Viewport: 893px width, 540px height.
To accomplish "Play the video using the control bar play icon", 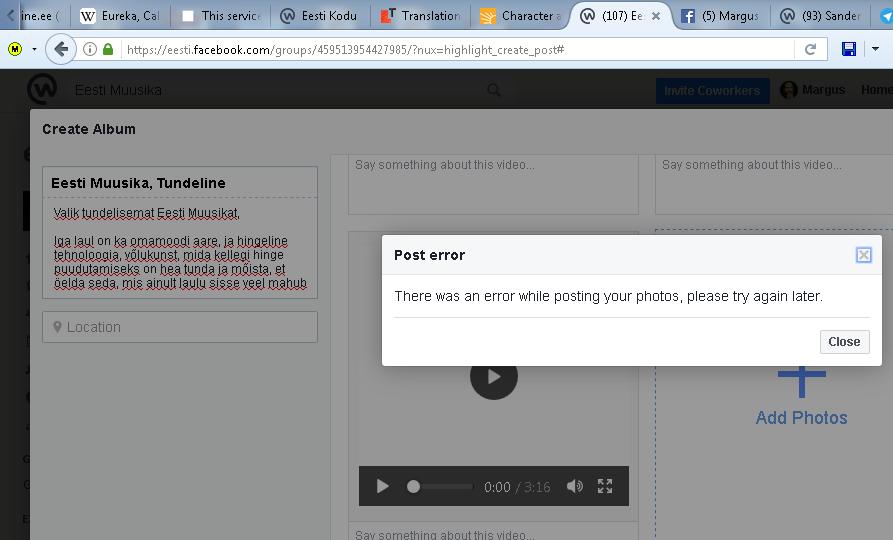I will click(382, 487).
